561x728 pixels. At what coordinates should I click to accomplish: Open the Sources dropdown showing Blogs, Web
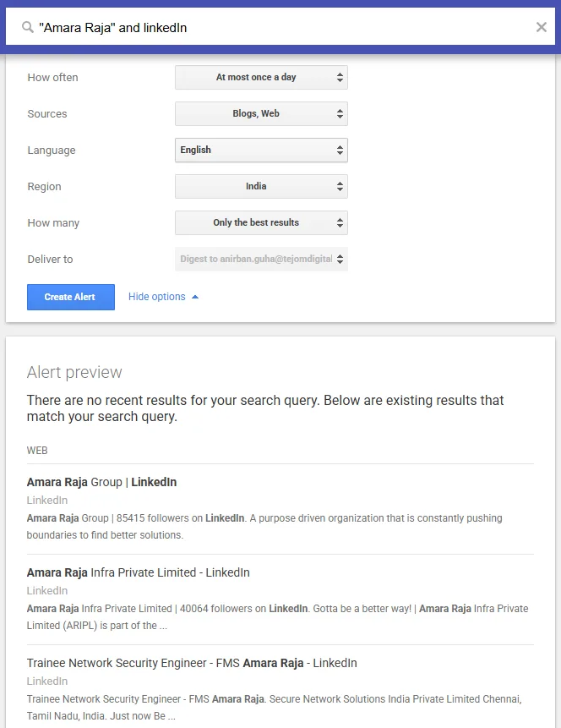coord(261,113)
